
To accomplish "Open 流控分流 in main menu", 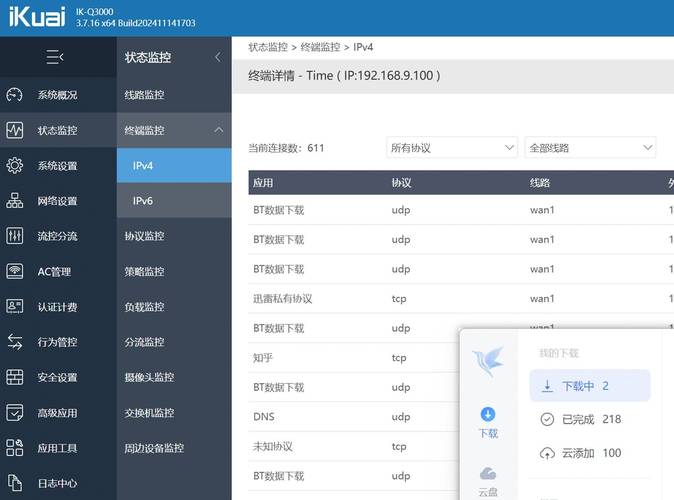I will [58, 236].
